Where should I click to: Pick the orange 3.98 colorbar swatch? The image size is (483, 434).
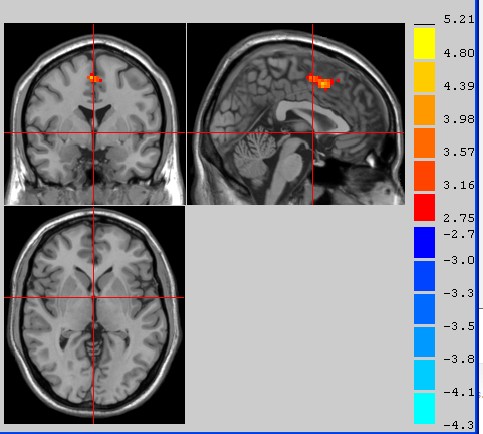tap(424, 110)
